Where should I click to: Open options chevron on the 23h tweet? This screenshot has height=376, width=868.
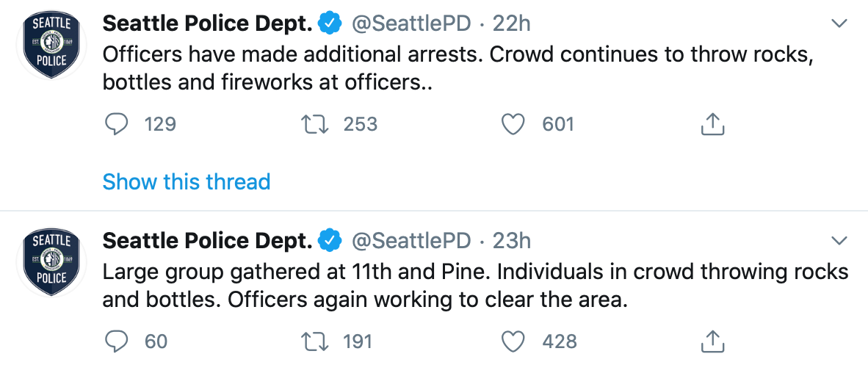[839, 241]
